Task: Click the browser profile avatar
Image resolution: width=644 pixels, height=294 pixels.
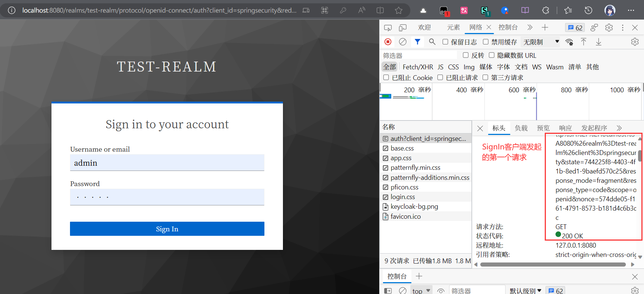Action: (x=610, y=10)
